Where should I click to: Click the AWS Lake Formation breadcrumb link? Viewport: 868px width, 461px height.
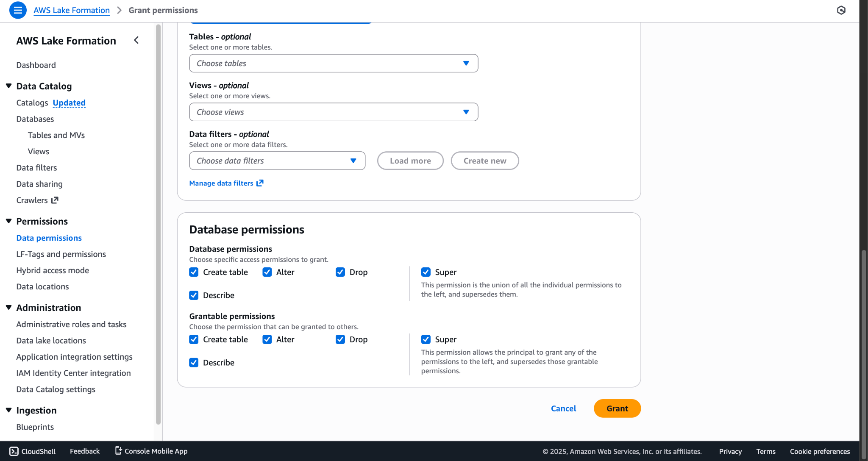[x=72, y=10]
